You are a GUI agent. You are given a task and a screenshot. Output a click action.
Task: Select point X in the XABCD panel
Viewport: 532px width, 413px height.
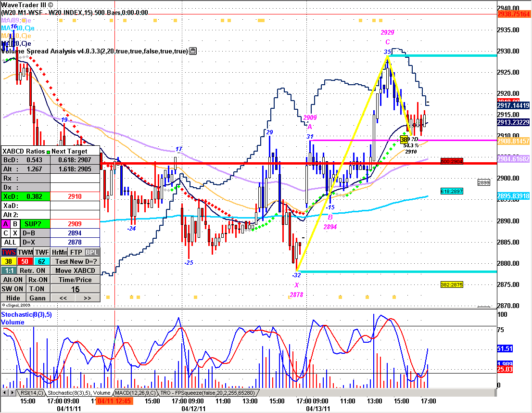15,233
